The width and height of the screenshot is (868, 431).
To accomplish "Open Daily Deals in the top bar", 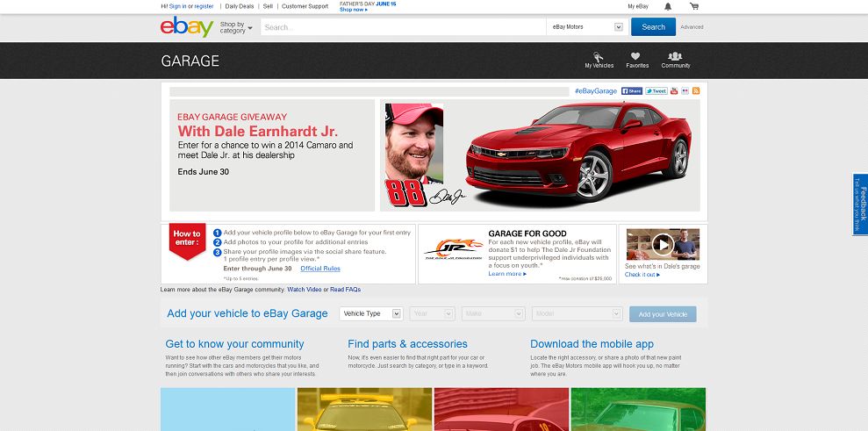I will click(x=240, y=7).
